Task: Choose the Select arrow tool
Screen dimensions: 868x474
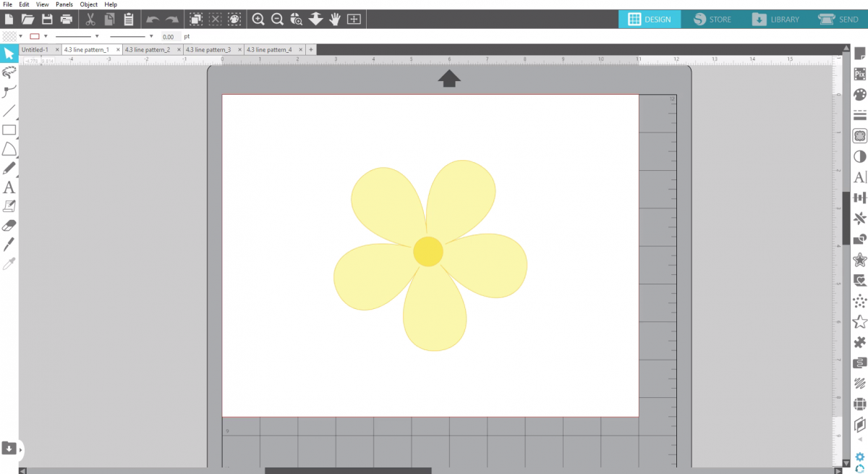Action: point(9,54)
